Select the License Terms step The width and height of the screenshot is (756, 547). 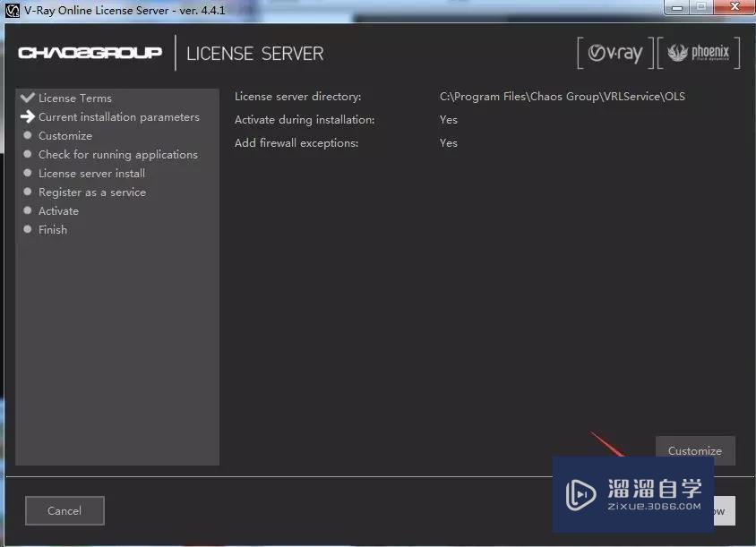[75, 98]
